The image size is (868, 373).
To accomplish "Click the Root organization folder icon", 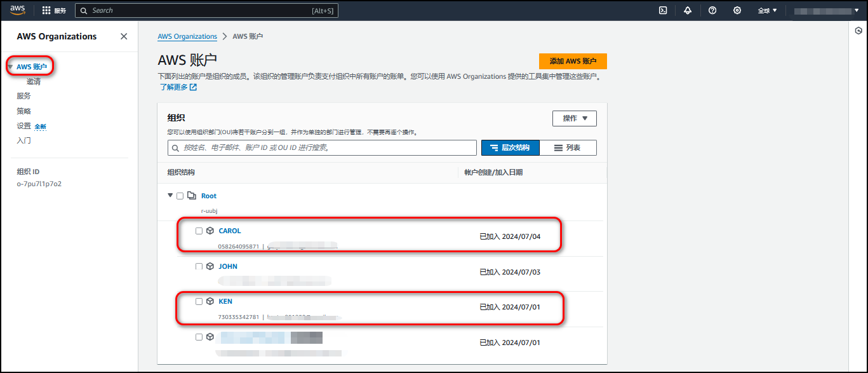I will click(x=192, y=196).
